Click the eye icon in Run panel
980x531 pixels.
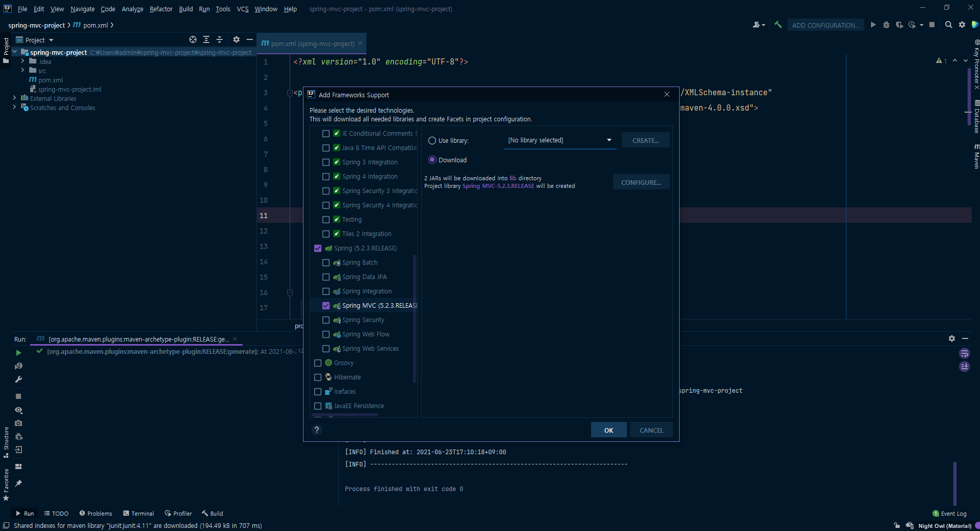[18, 410]
